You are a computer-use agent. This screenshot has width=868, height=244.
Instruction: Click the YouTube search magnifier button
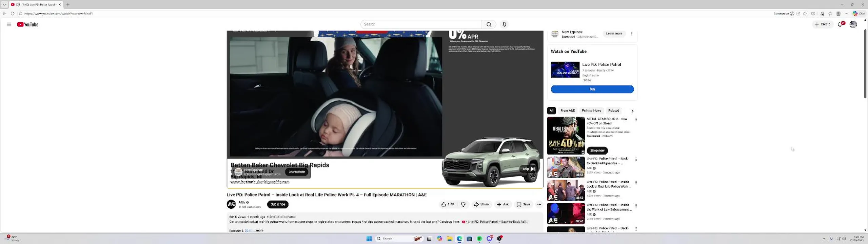[489, 24]
